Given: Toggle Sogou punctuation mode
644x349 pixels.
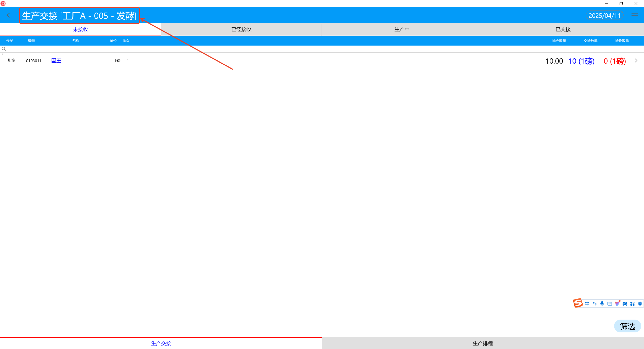Looking at the screenshot, I should point(595,303).
